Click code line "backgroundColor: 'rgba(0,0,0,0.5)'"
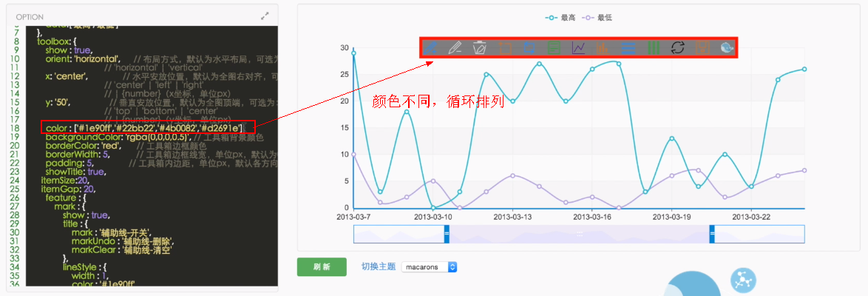The image size is (868, 296). [x=118, y=137]
